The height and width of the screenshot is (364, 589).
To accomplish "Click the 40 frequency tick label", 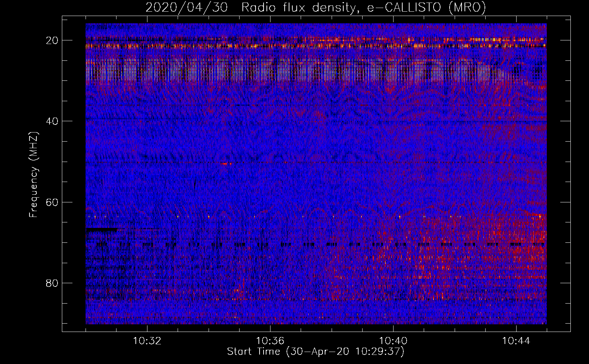I will [52, 121].
